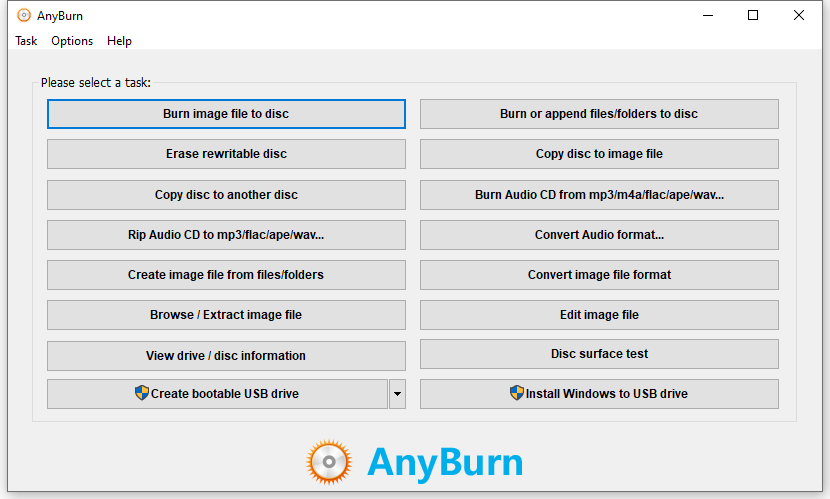The height and width of the screenshot is (499, 830).
Task: Choose Burn or append files/folders to disc
Action: point(599,114)
